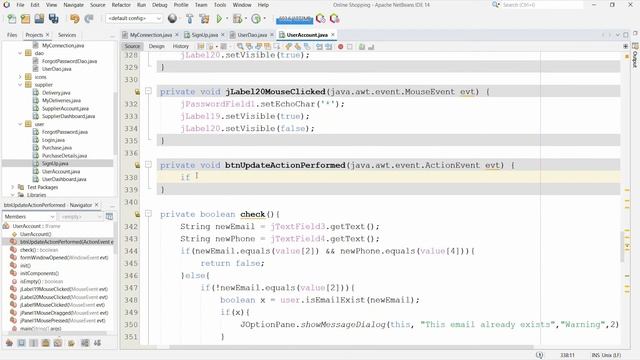
Task: Select UserDashboard.java in the project tree
Action: [64, 179]
